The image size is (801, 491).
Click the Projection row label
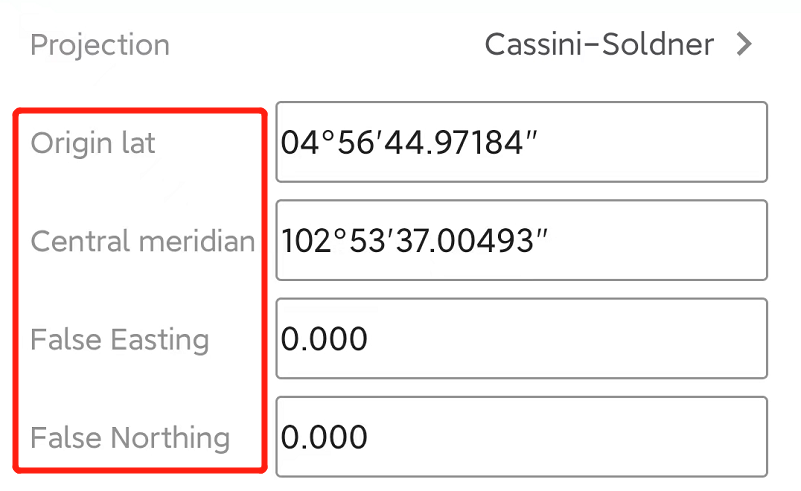pyautogui.click(x=100, y=45)
